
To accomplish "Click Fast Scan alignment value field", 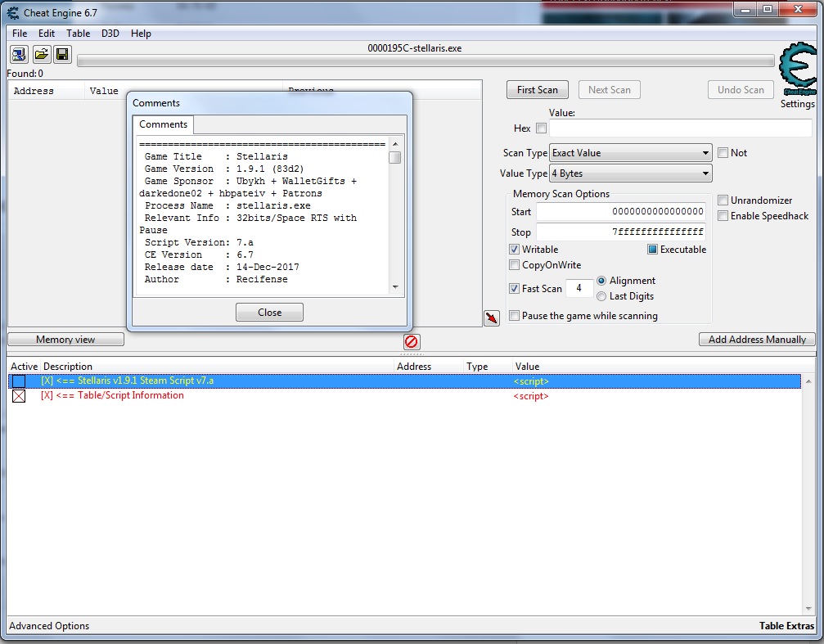I will click(x=579, y=288).
